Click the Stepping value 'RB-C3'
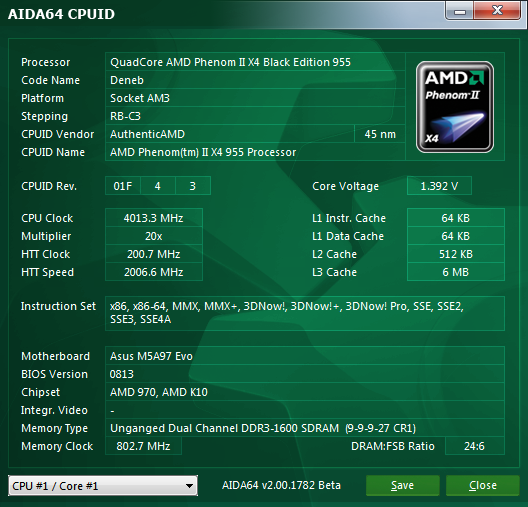 (x=125, y=116)
